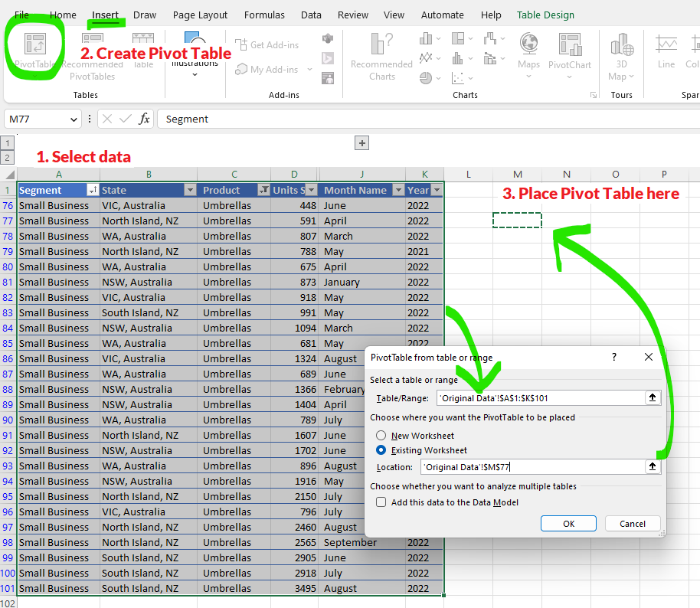Enable Add this data to Data Model
The width and height of the screenshot is (700, 608).
tap(381, 502)
